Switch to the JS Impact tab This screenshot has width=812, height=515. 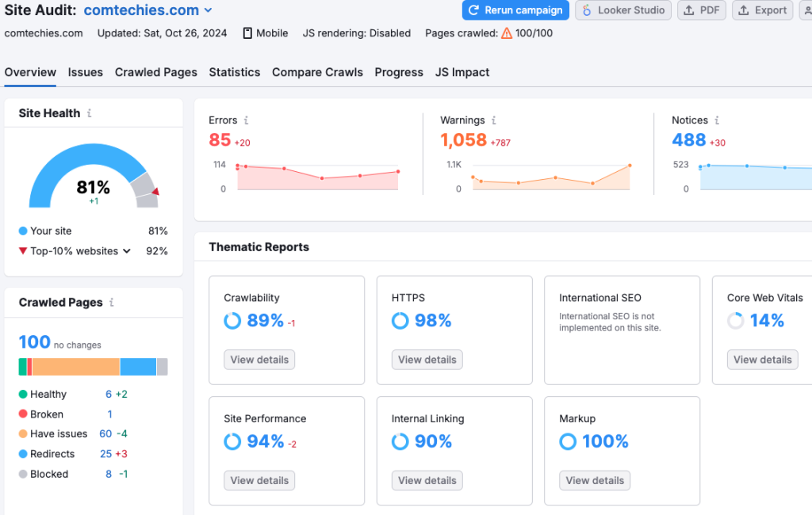click(x=462, y=72)
